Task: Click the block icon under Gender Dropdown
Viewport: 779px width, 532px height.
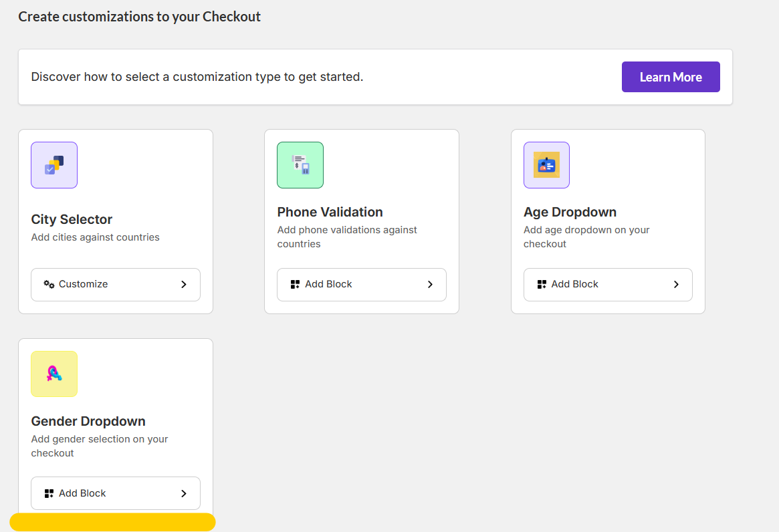Action: 49,493
